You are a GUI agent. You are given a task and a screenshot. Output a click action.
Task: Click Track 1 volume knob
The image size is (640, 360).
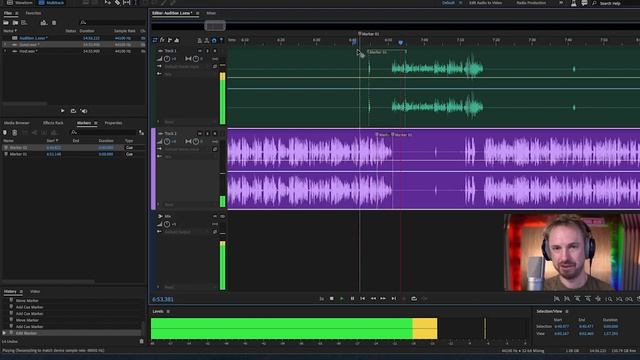click(167, 59)
